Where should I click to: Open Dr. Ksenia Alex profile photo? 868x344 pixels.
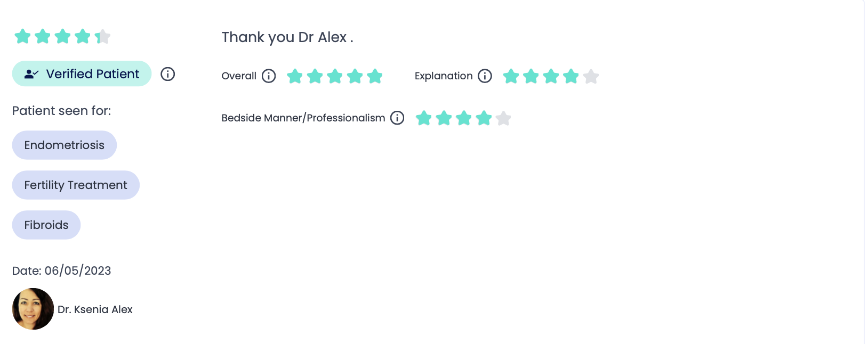33,309
